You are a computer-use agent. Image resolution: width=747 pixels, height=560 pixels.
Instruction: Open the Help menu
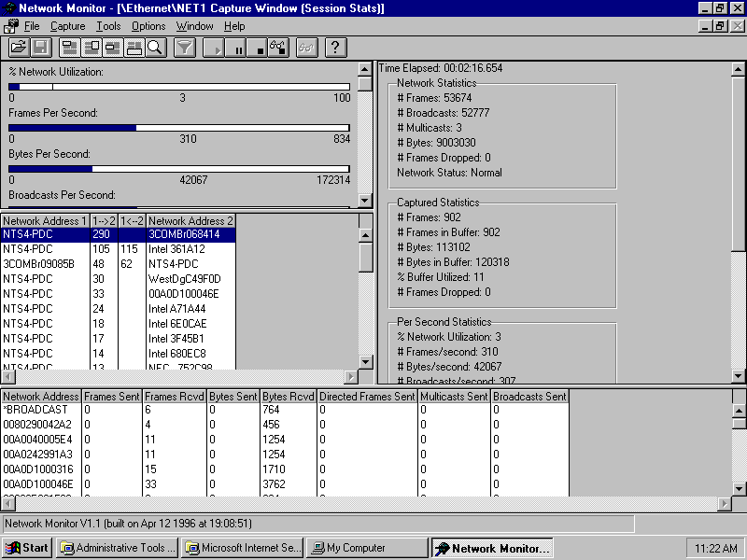[x=234, y=26]
